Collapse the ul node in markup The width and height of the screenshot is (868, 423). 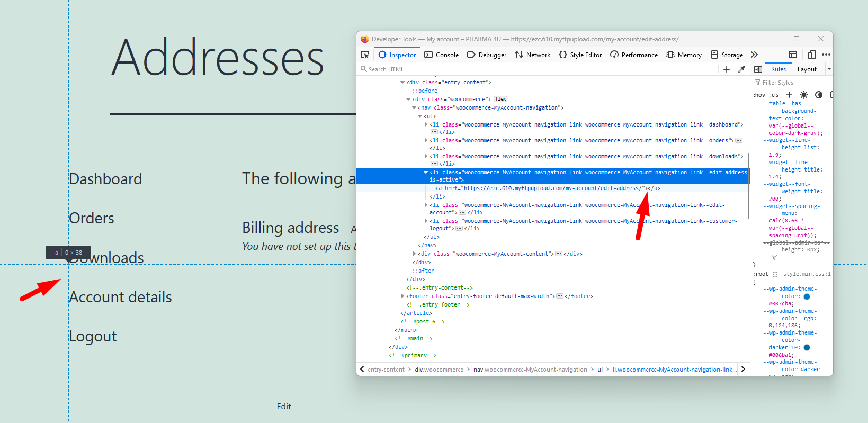(x=420, y=116)
